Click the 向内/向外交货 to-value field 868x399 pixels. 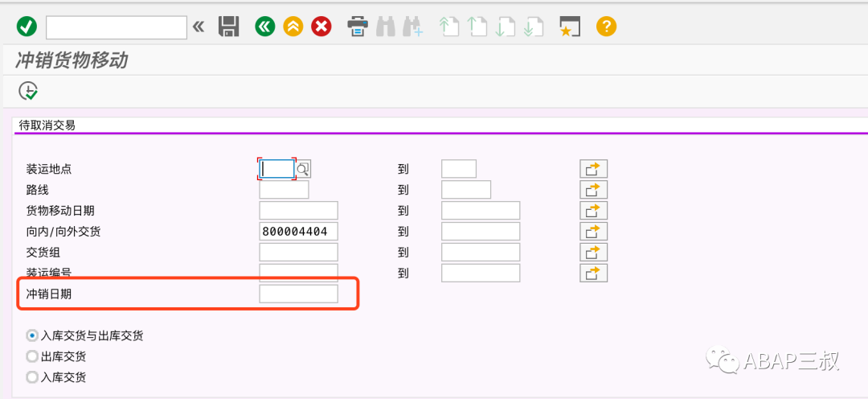coord(481,231)
